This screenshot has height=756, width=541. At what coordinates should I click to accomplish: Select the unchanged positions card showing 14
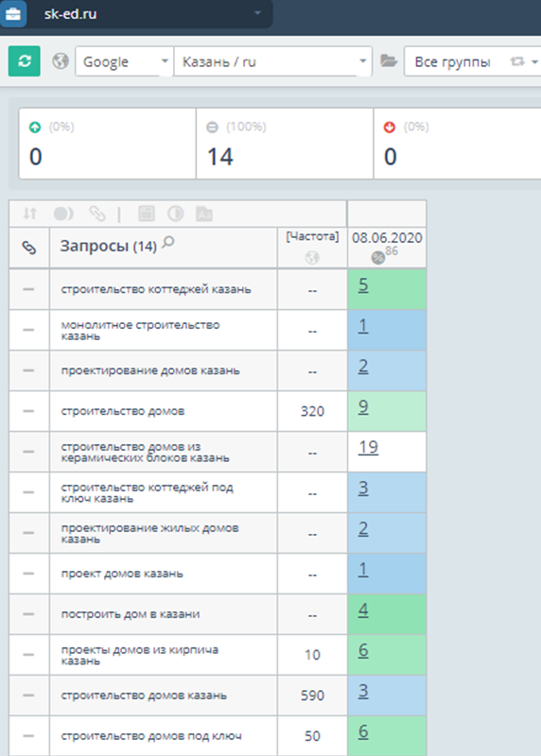[x=285, y=144]
